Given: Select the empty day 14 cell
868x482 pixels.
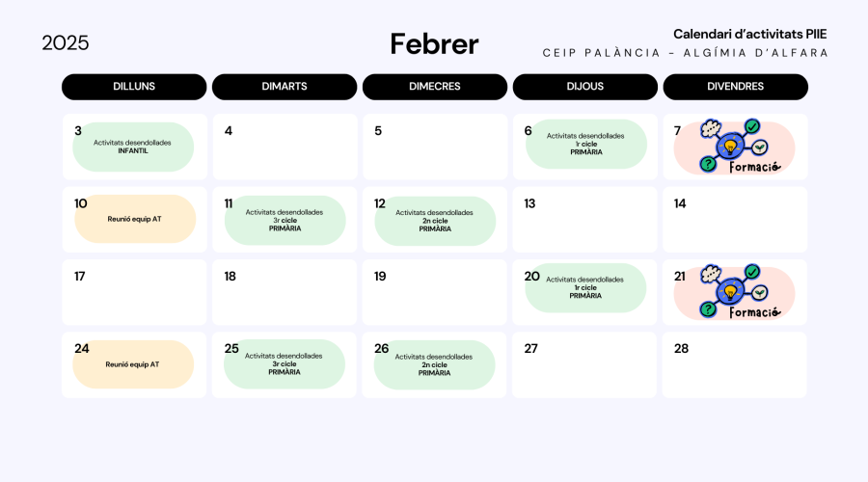Looking at the screenshot, I should [735, 220].
